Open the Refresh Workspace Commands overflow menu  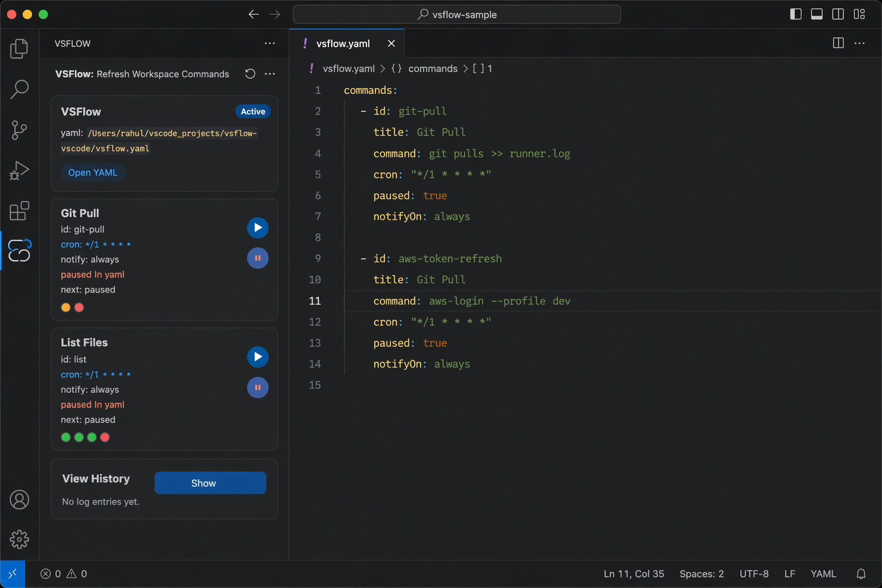[270, 73]
